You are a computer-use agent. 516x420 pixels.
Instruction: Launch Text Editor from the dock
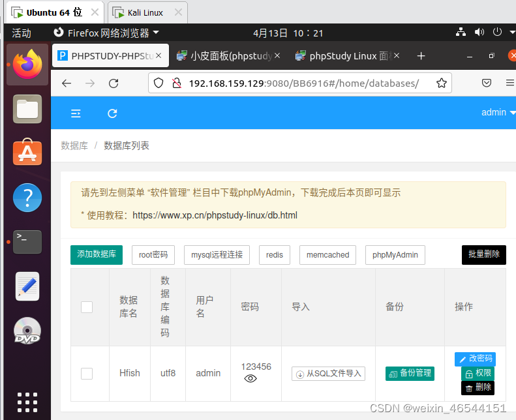click(27, 286)
